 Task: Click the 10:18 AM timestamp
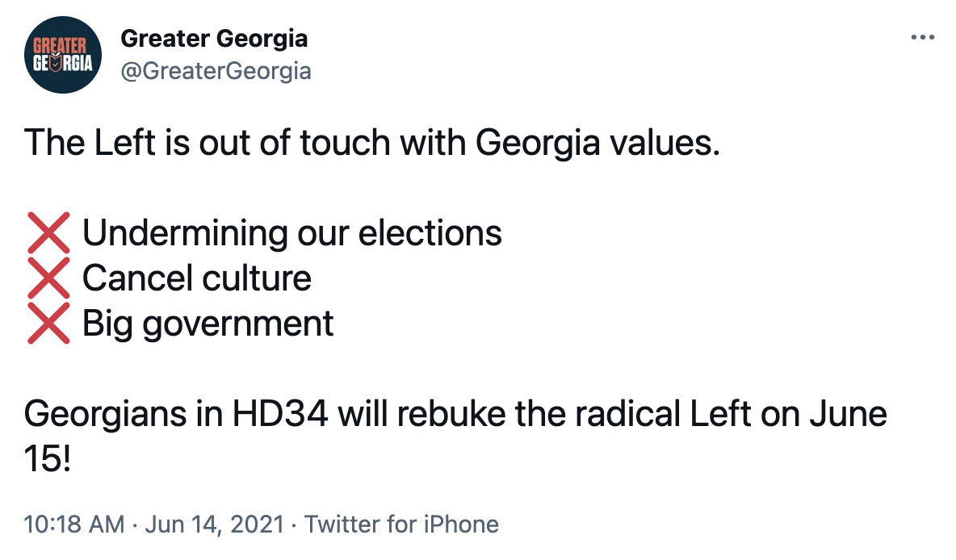[x=74, y=524]
